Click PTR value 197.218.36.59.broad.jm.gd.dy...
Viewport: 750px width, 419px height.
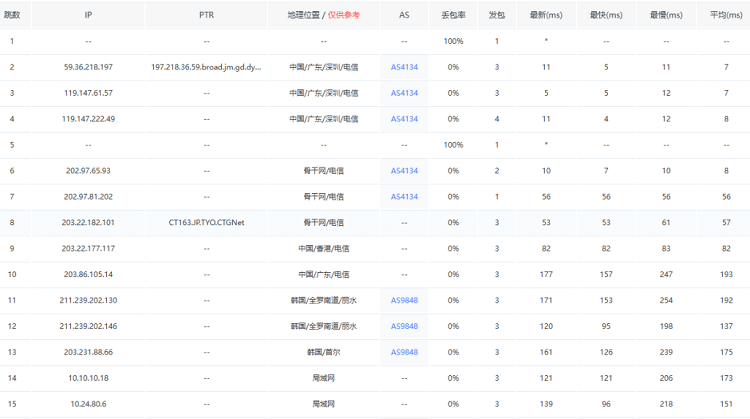206,67
